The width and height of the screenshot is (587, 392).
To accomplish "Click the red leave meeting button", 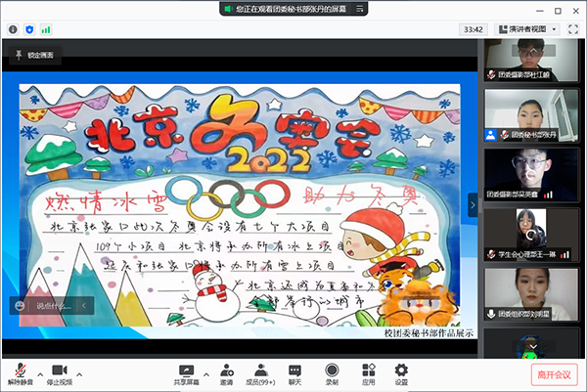I will (x=556, y=373).
